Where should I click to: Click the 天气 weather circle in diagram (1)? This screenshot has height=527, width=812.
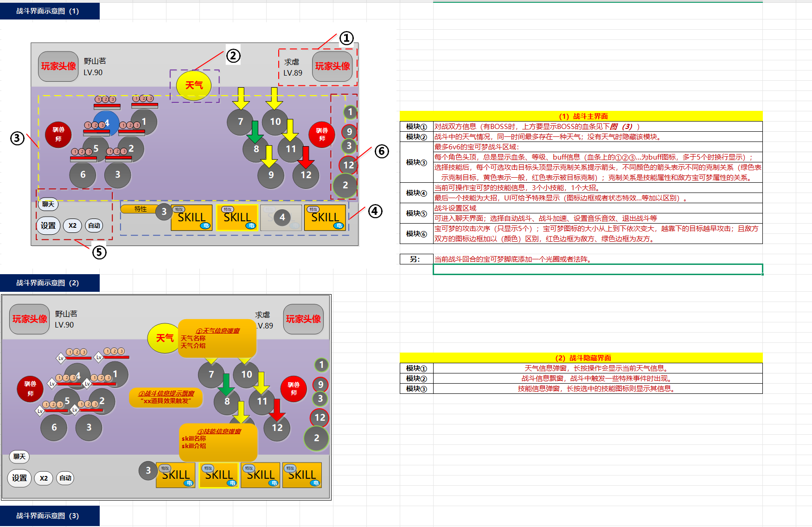click(194, 85)
